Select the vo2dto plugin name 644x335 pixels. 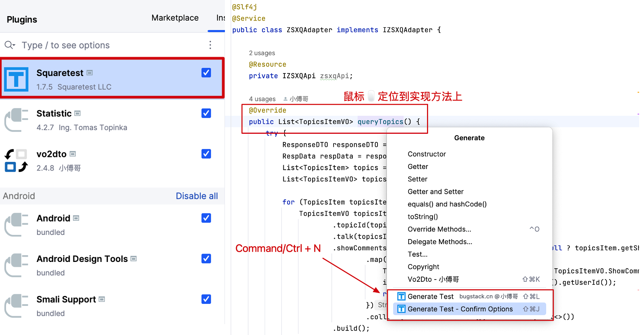pyautogui.click(x=51, y=154)
